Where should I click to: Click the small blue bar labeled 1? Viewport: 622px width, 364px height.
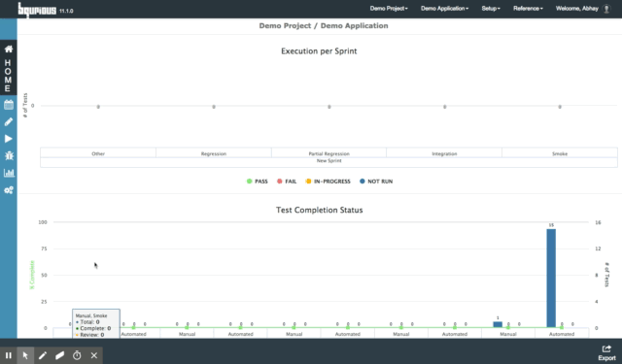498,324
